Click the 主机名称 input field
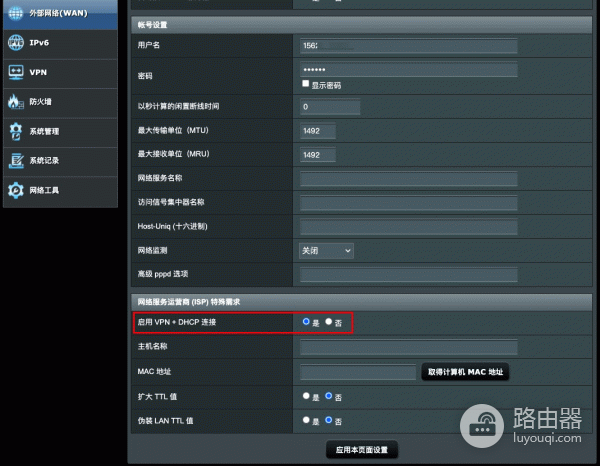 pyautogui.click(x=408, y=347)
